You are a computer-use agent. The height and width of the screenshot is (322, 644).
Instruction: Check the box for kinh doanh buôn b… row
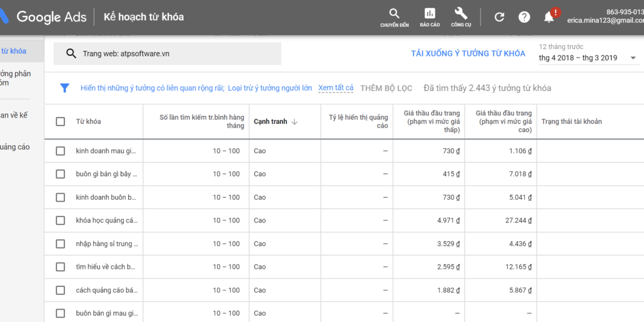60,198
